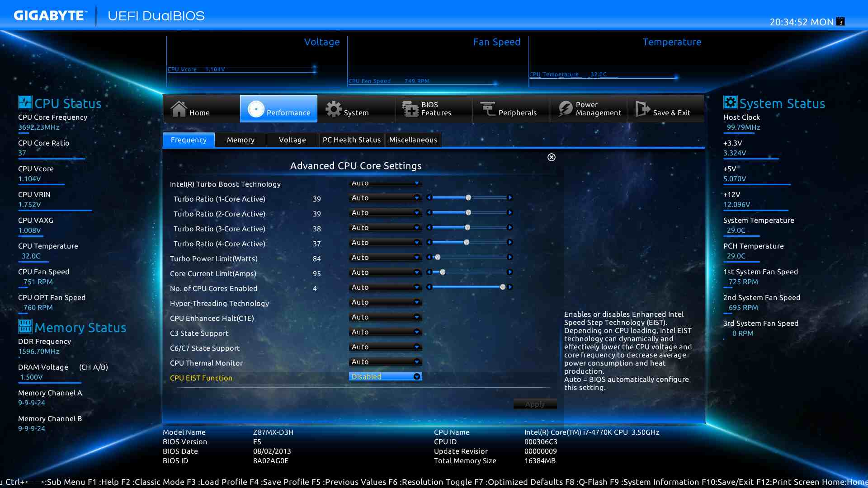This screenshot has height=488, width=868.
Task: Click the System gear icon
Action: [334, 109]
